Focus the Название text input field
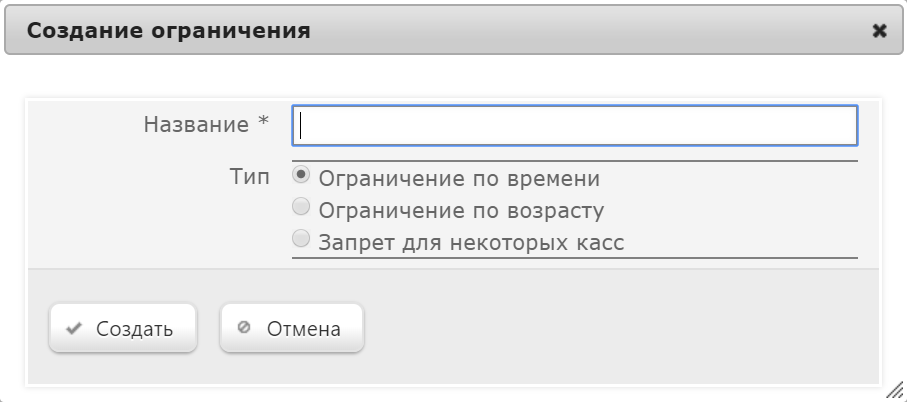This screenshot has width=907, height=402. pyautogui.click(x=575, y=125)
